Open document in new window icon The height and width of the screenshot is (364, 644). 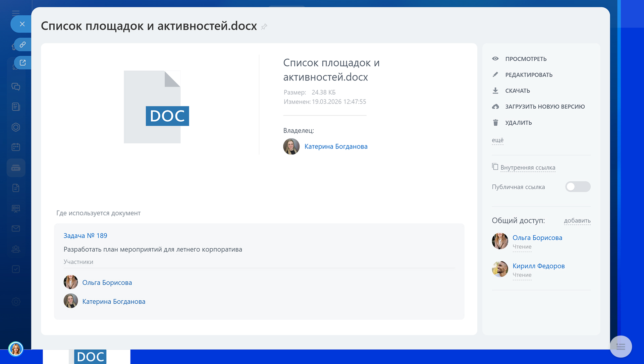[x=22, y=63]
